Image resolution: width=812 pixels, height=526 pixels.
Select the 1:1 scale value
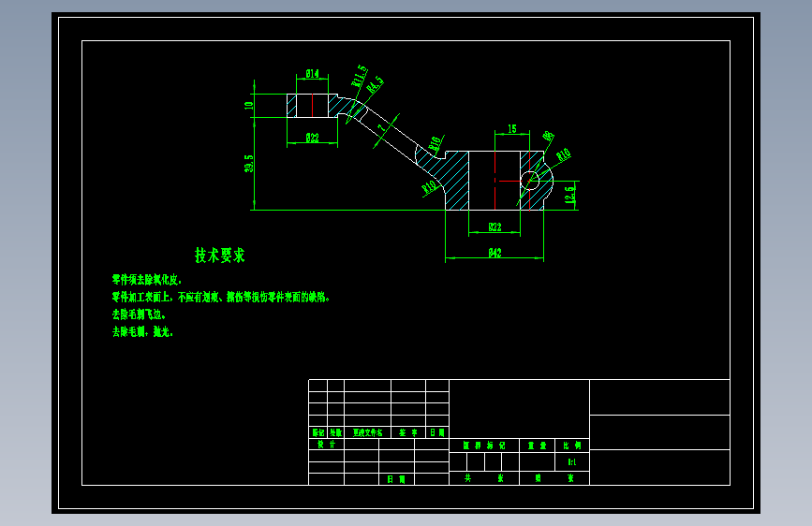click(x=572, y=461)
